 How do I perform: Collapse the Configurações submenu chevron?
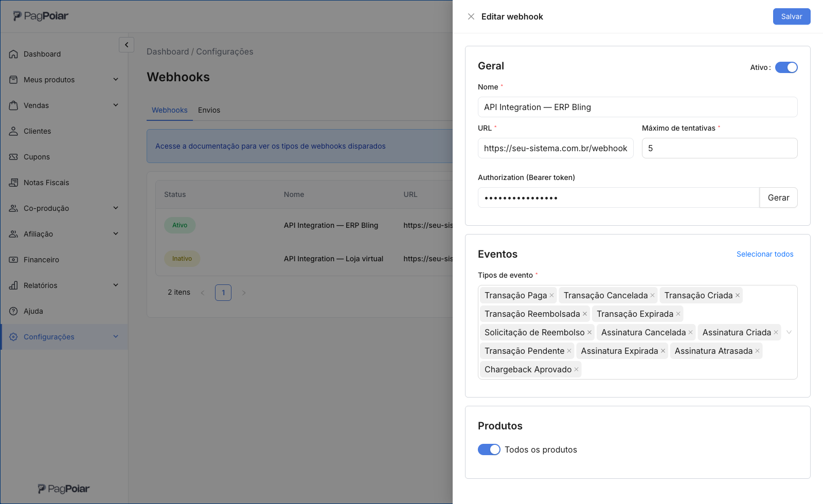(x=116, y=336)
